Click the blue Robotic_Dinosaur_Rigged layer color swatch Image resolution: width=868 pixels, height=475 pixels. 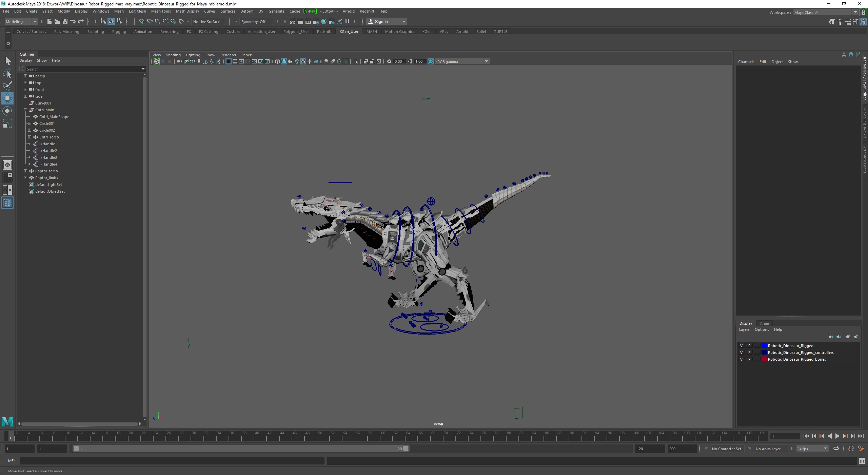point(764,346)
